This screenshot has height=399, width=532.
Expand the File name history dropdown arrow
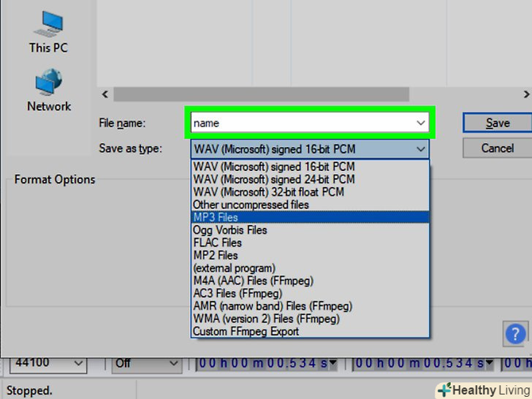(421, 123)
